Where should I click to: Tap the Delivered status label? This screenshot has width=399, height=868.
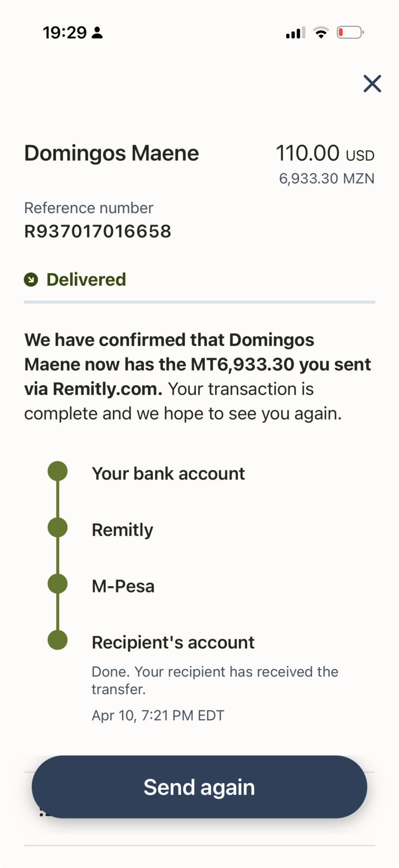tap(86, 280)
